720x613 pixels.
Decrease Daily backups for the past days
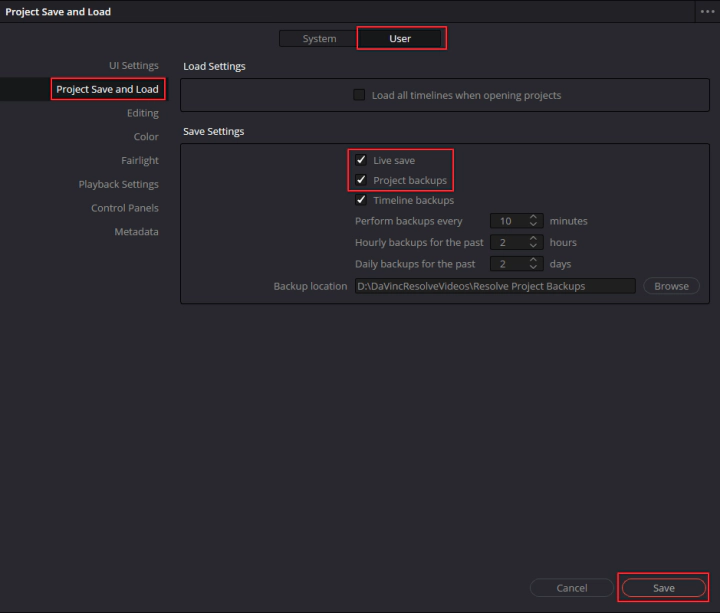(x=533, y=267)
